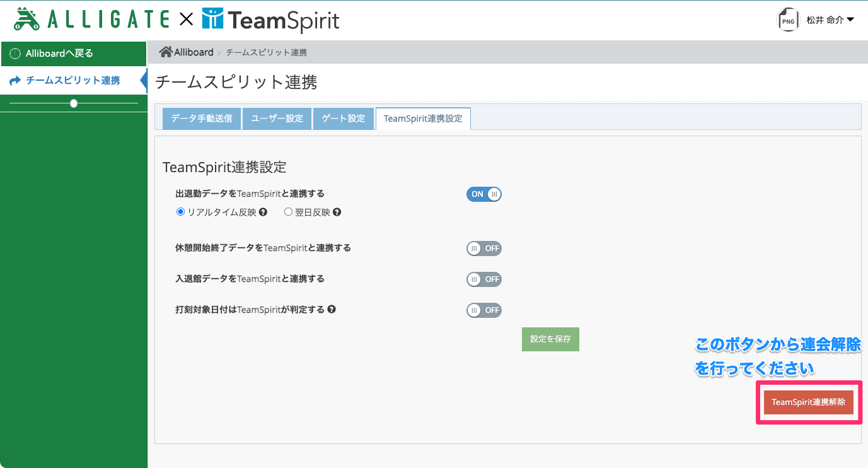The width and height of the screenshot is (868, 468).
Task: Click help icon next to 打刻対象日付はTeamSpiritが判定する
Action: click(x=332, y=310)
